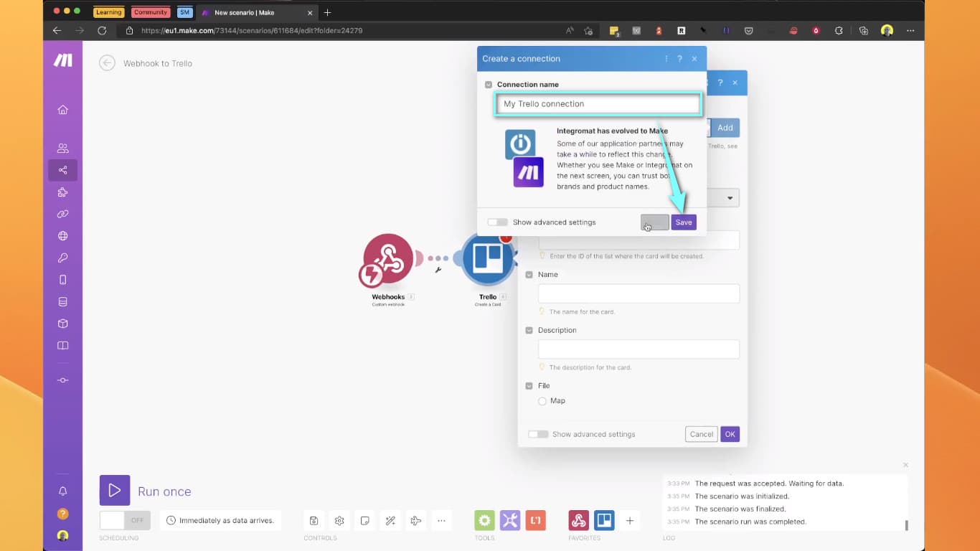Open Scenarios share icon in sidebar
The width and height of the screenshot is (980, 551).
pyautogui.click(x=63, y=170)
